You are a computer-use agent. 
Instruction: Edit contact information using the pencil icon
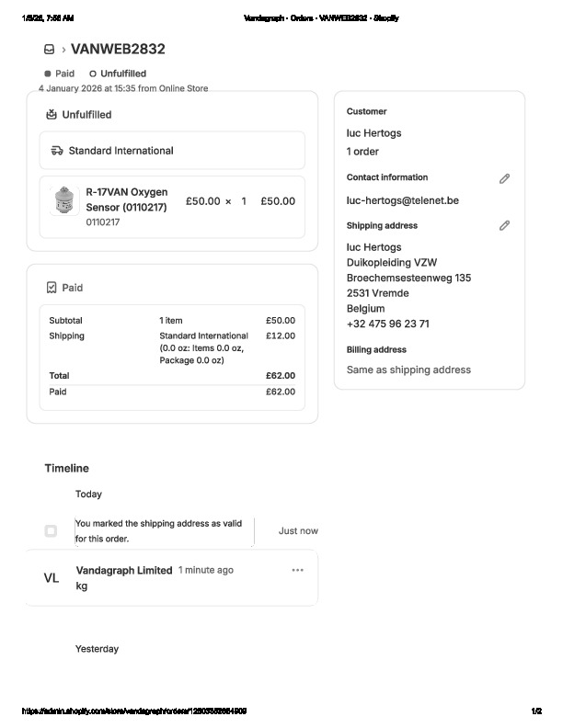click(504, 178)
